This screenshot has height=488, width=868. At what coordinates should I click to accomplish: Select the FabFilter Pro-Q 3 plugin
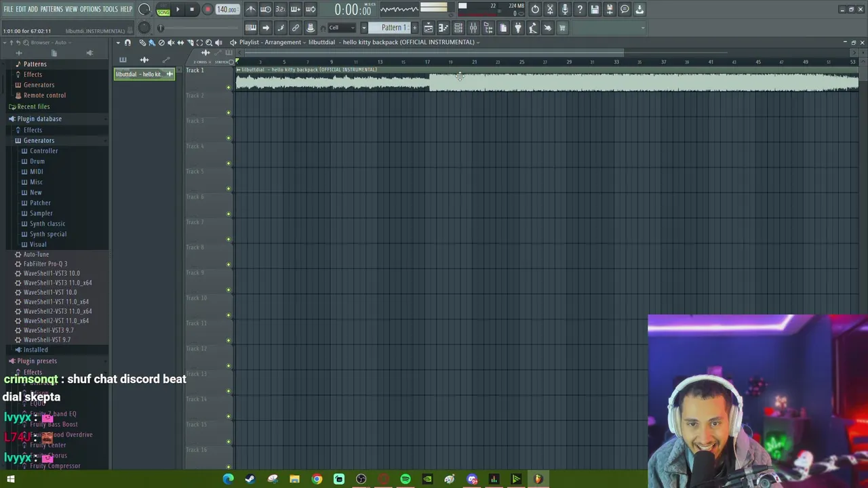pyautogui.click(x=45, y=264)
